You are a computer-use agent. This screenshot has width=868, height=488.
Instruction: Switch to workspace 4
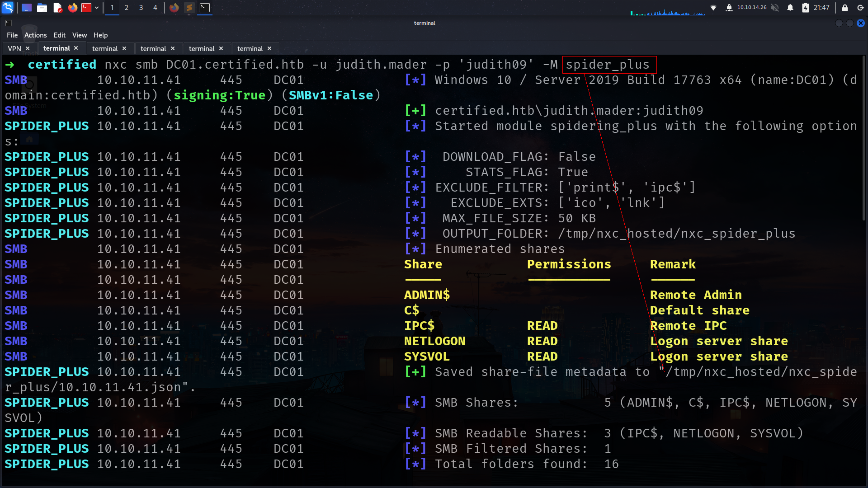click(155, 8)
